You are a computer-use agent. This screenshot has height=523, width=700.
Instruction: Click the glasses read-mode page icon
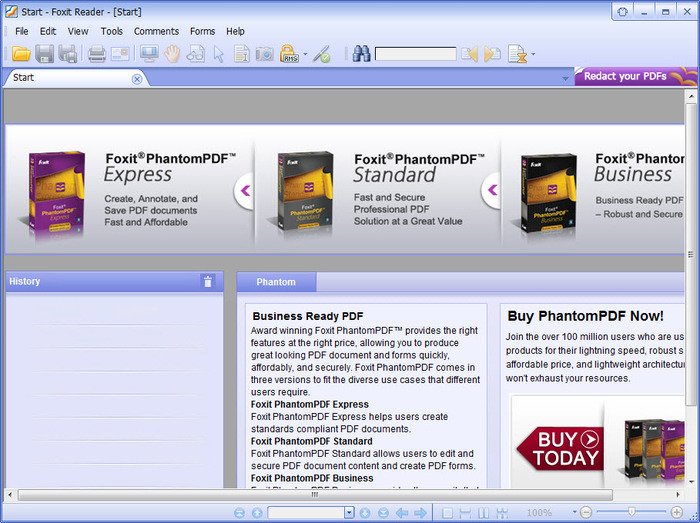point(196,54)
